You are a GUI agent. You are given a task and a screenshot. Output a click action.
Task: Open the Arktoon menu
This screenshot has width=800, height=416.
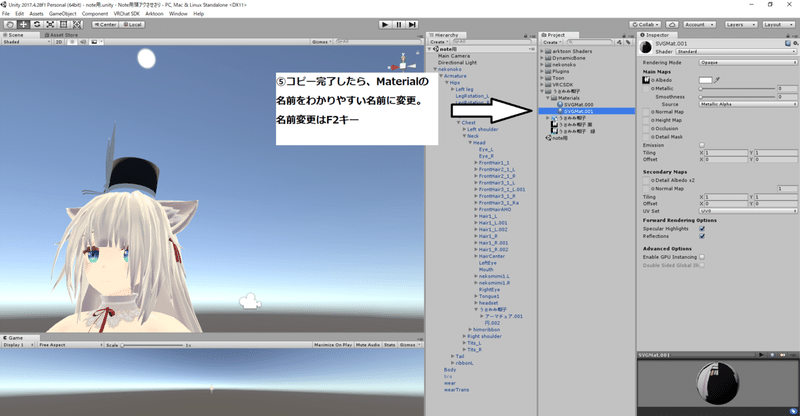[154, 14]
